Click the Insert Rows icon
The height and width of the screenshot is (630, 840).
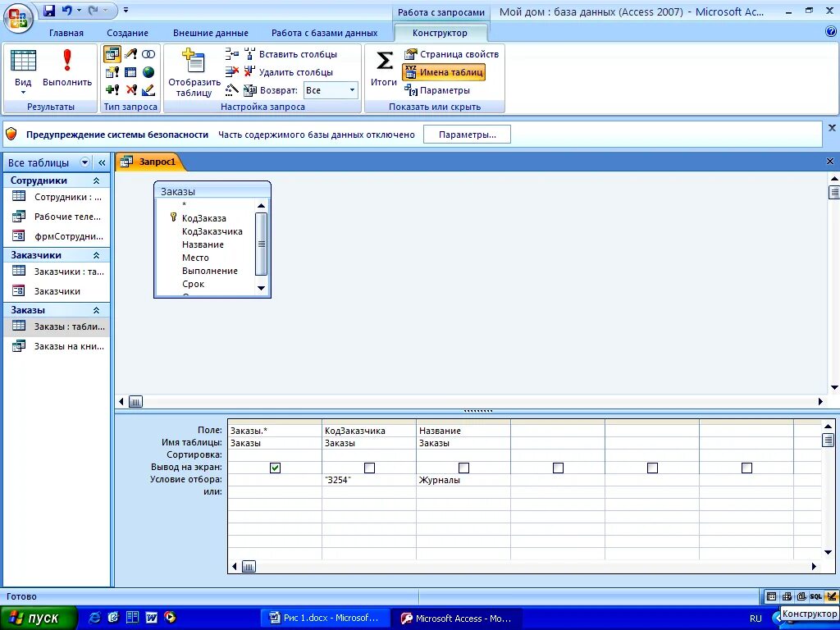tap(232, 54)
